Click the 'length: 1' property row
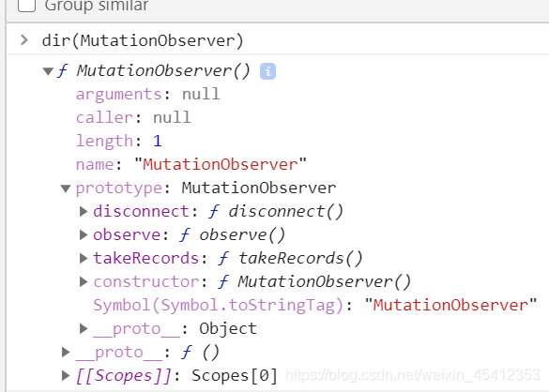 [119, 142]
